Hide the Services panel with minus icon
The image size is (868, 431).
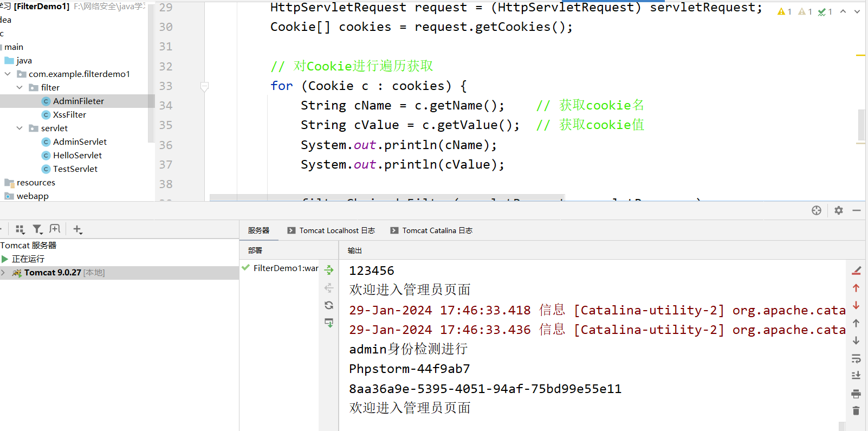pyautogui.click(x=857, y=210)
